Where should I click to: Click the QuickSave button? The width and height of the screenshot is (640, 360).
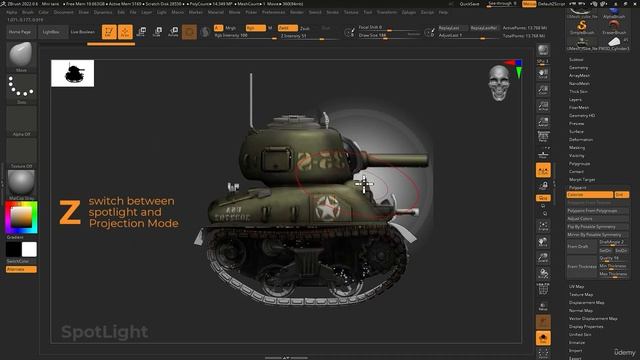pyautogui.click(x=469, y=4)
